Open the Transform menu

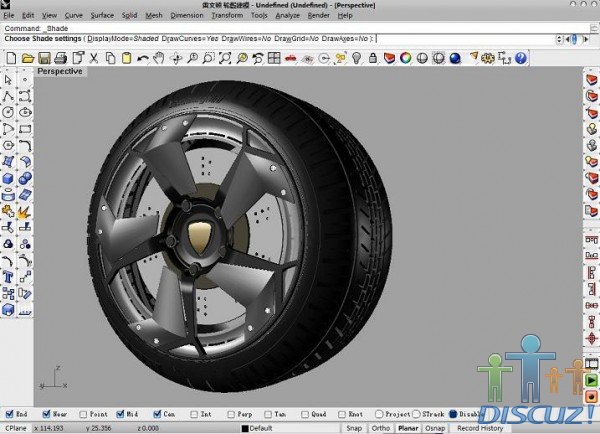(x=227, y=15)
